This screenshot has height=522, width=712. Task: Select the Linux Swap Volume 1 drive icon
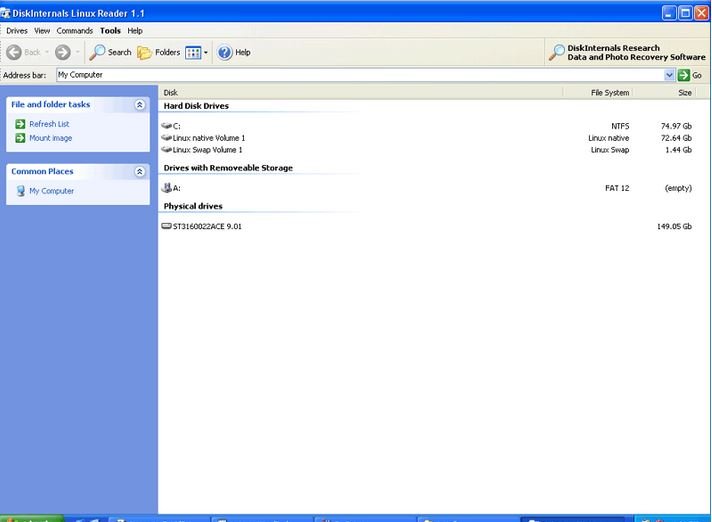pos(166,149)
